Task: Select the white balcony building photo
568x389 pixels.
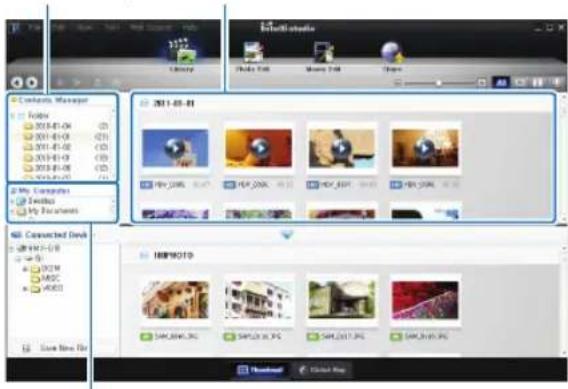Action: click(259, 300)
